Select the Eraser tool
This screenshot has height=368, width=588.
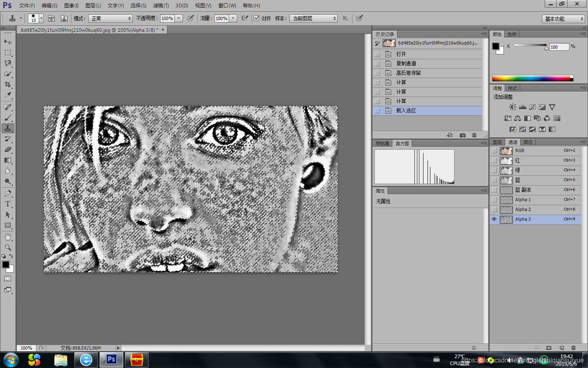pos(8,150)
